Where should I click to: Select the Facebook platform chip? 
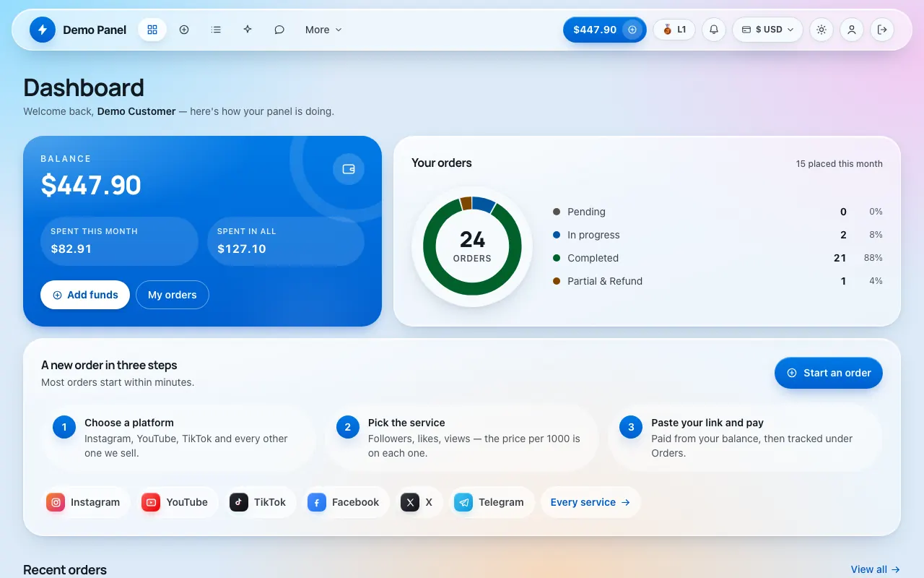click(346, 502)
